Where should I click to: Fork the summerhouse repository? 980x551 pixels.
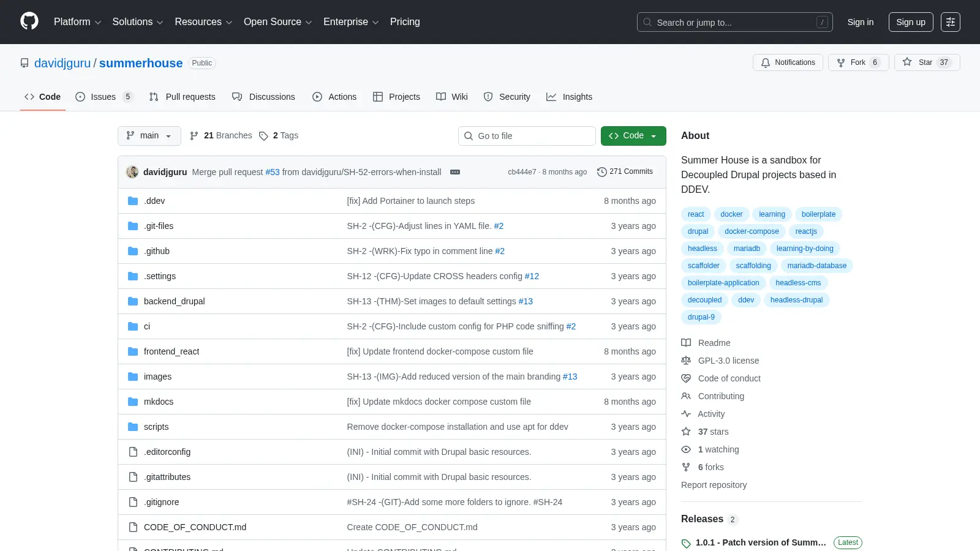pos(858,62)
